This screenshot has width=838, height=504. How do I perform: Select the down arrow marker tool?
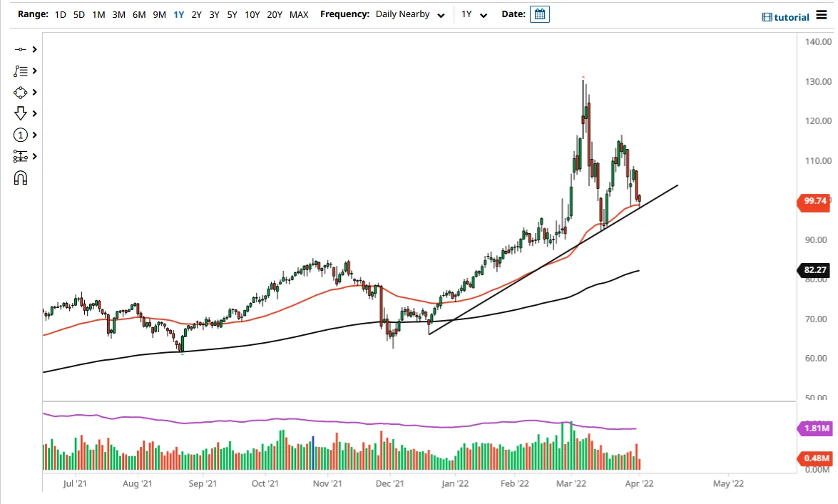click(20, 113)
